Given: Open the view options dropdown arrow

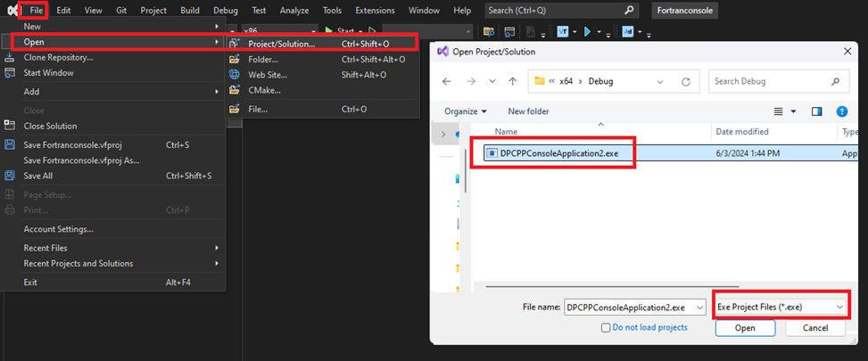Looking at the screenshot, I should click(x=793, y=111).
